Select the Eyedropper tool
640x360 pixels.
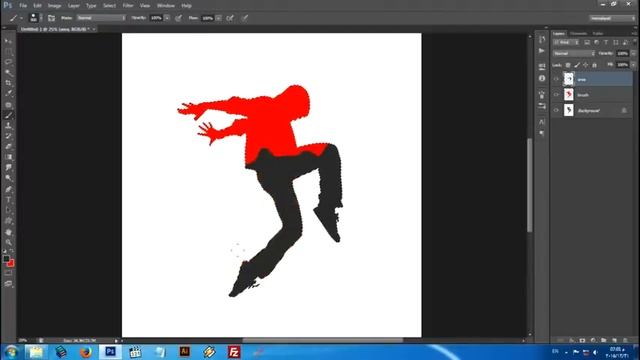[8, 94]
